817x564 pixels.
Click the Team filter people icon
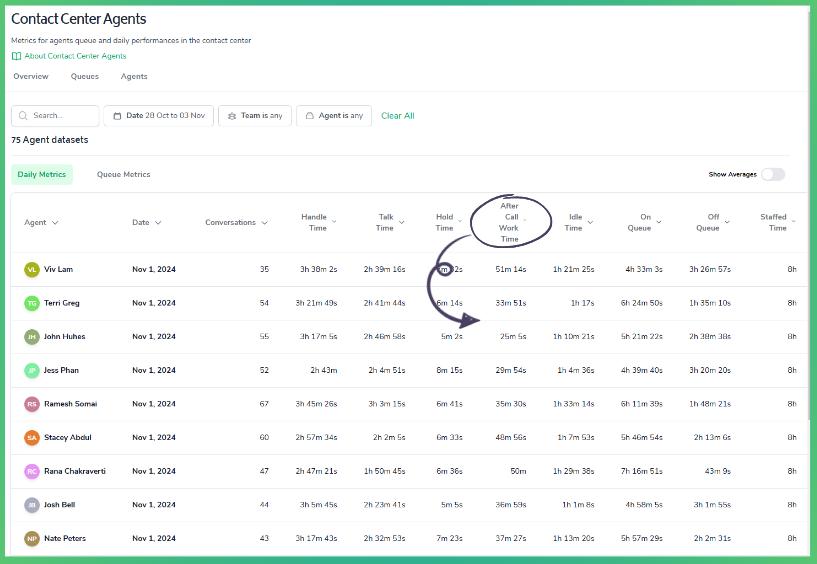(232, 116)
